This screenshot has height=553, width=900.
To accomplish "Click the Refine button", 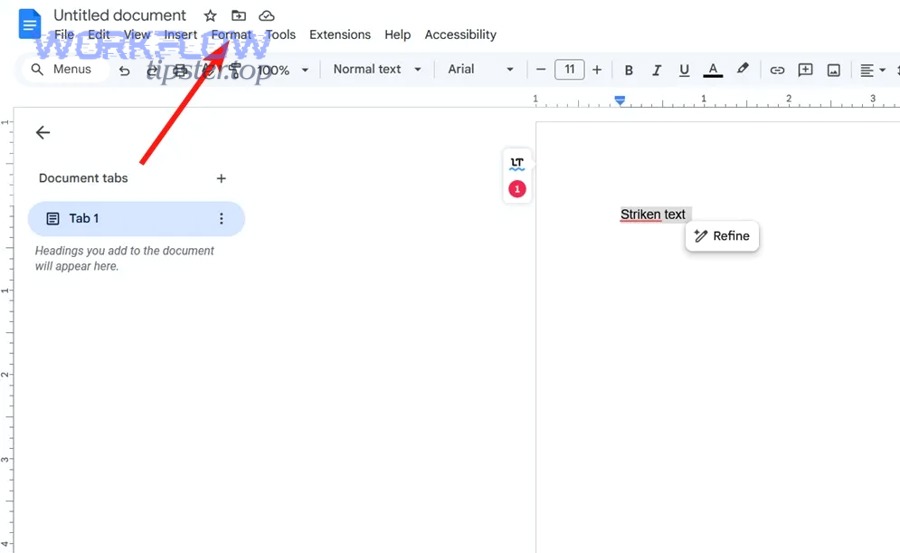I will pyautogui.click(x=722, y=236).
